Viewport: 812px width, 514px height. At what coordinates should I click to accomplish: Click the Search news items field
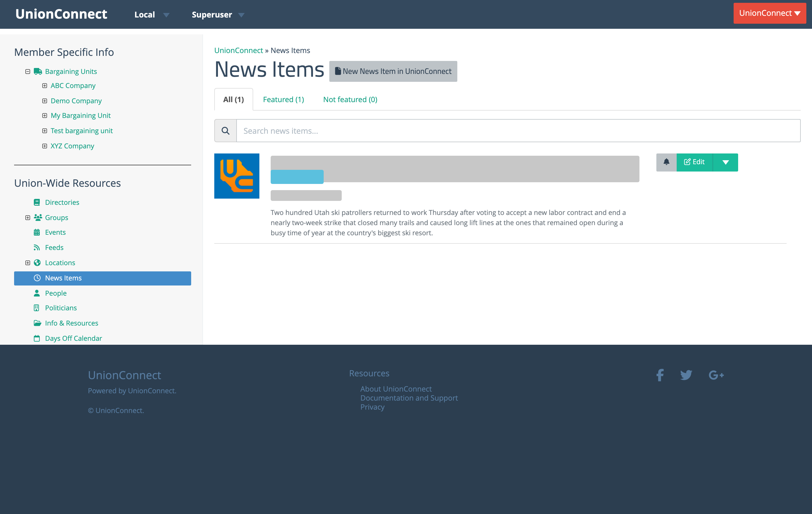[x=518, y=131]
